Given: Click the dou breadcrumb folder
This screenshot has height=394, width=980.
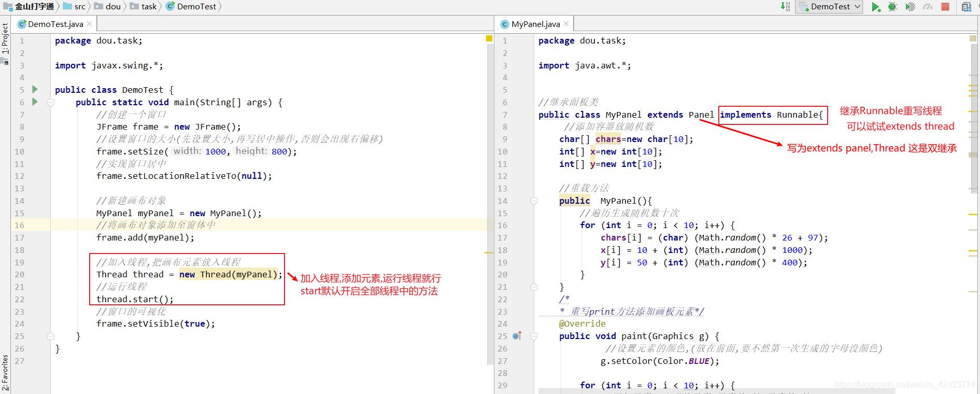Looking at the screenshot, I should [x=107, y=7].
